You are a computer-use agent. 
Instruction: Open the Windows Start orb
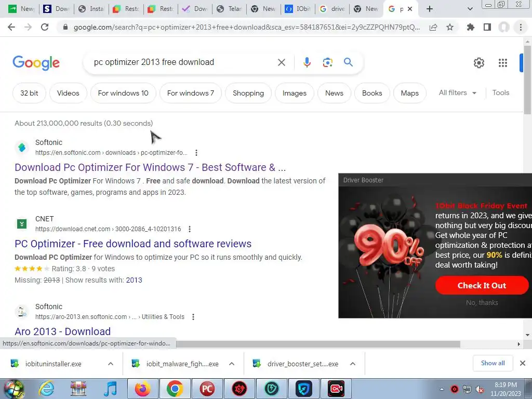pyautogui.click(x=14, y=389)
